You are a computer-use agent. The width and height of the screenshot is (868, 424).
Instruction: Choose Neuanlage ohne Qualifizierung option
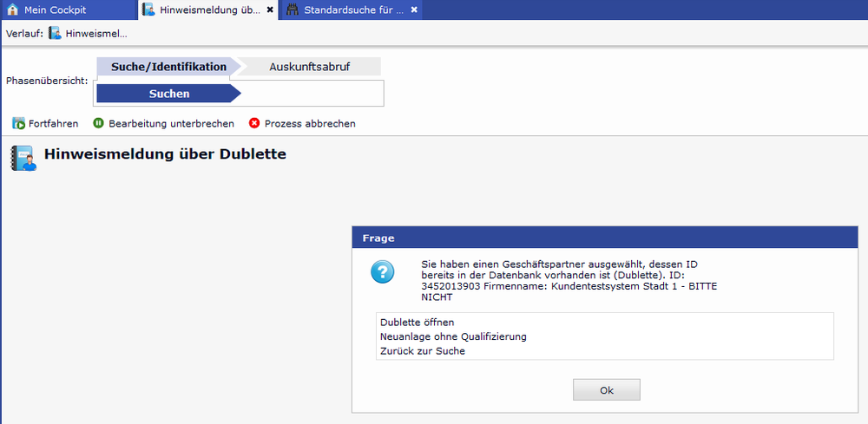click(453, 336)
